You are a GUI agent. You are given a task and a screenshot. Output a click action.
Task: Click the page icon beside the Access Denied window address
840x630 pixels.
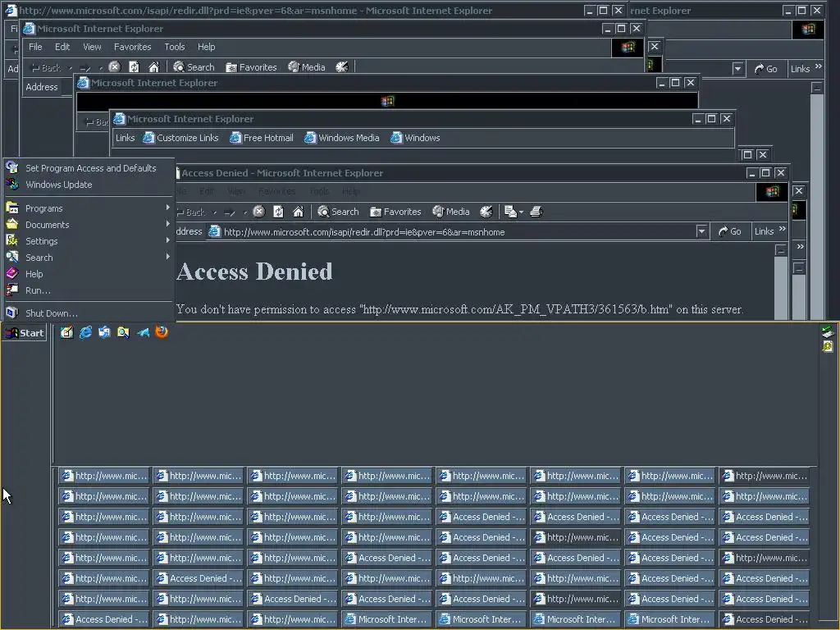click(x=214, y=231)
